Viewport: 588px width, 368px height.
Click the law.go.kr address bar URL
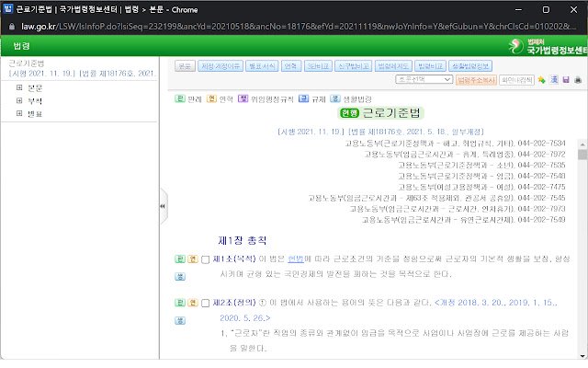(299, 27)
